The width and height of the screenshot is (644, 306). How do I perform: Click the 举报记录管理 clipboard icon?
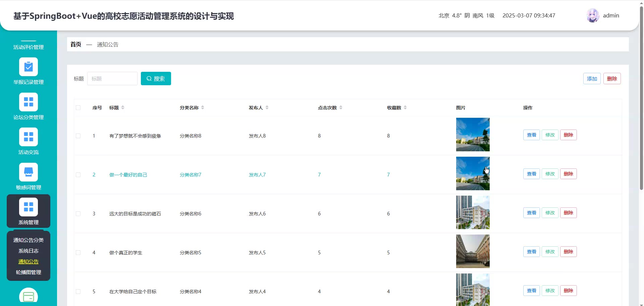[29, 67]
